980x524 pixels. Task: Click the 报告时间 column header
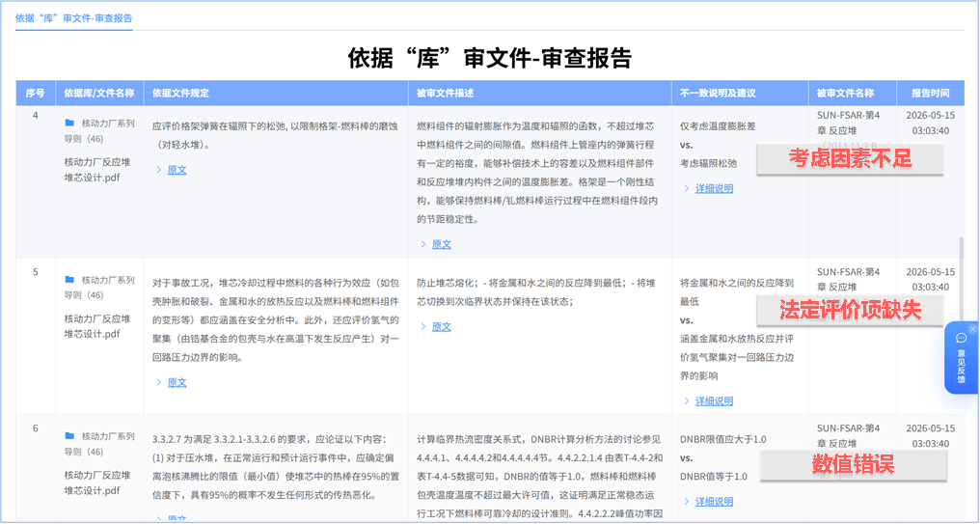pos(930,94)
